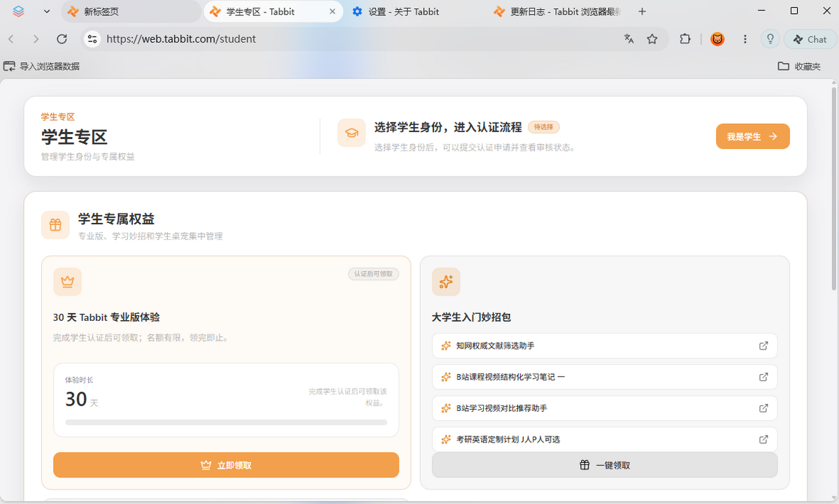
Task: Expand the tab list dropdown chevron
Action: [47, 11]
